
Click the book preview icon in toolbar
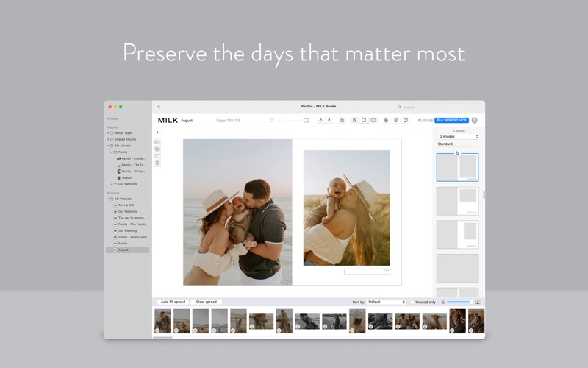pyautogui.click(x=406, y=121)
